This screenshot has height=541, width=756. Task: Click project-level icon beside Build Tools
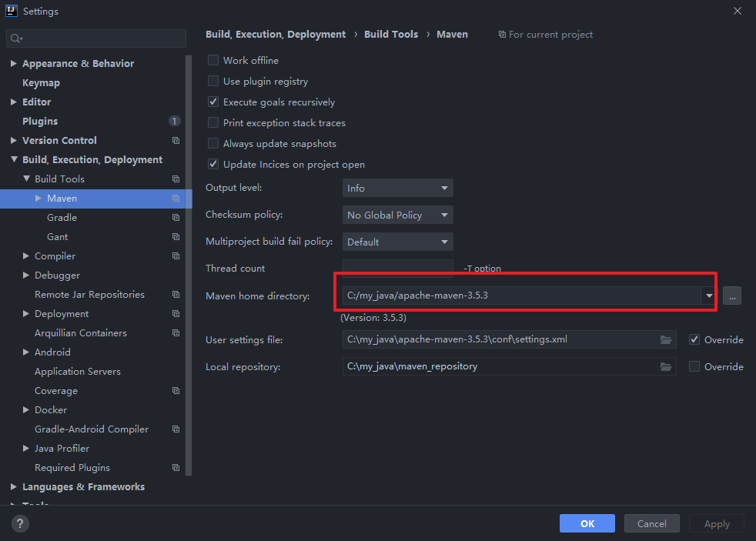(x=176, y=179)
